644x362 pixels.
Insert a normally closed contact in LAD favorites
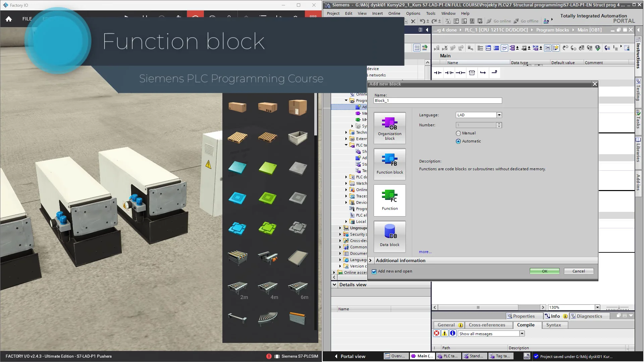click(x=449, y=73)
